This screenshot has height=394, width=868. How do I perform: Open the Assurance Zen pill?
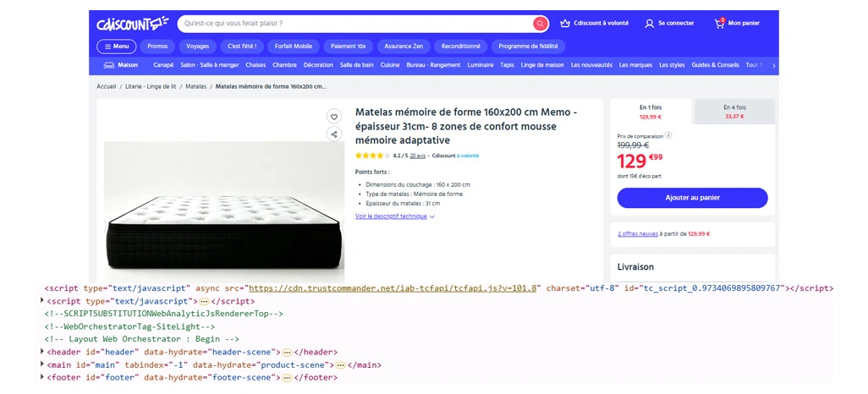(404, 47)
